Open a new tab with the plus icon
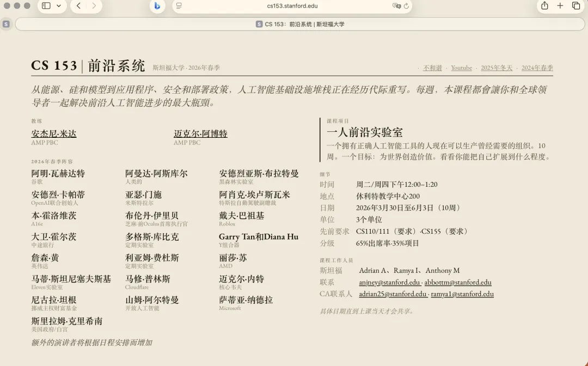 [x=560, y=5]
